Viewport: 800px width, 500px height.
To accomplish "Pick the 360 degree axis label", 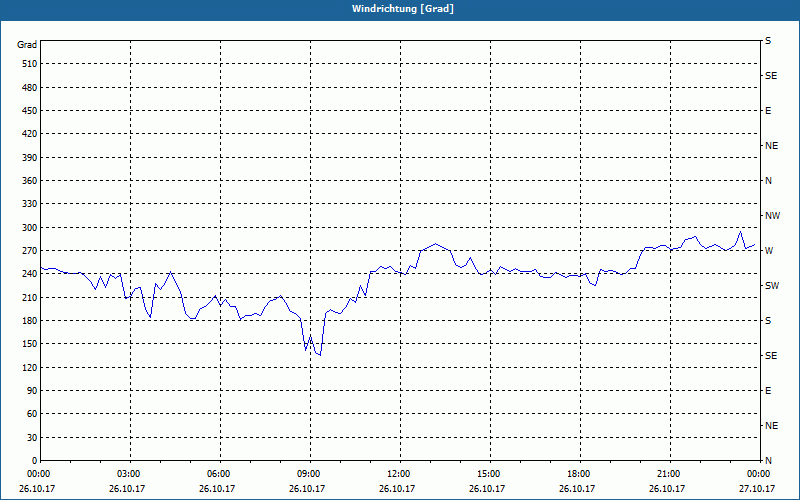I will click(x=30, y=181).
